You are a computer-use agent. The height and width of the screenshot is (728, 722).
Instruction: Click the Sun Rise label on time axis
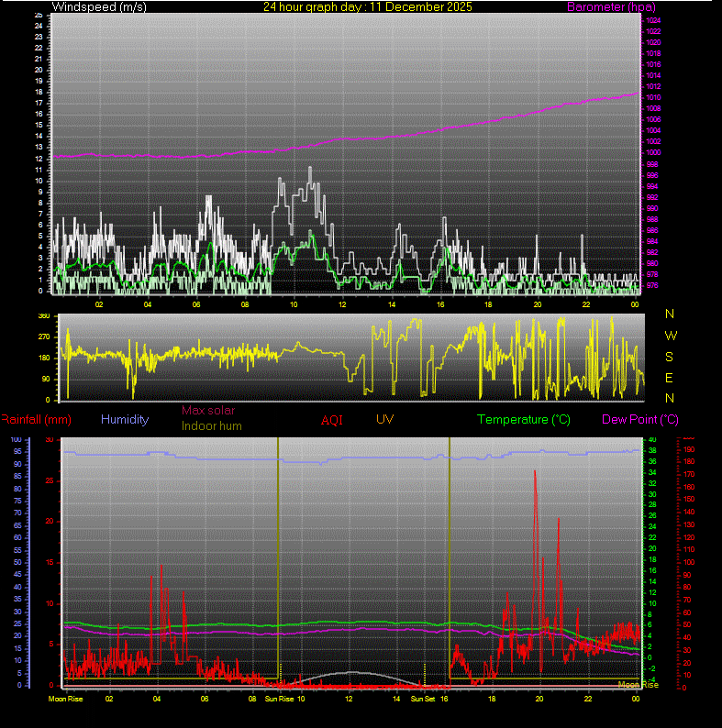click(x=279, y=699)
